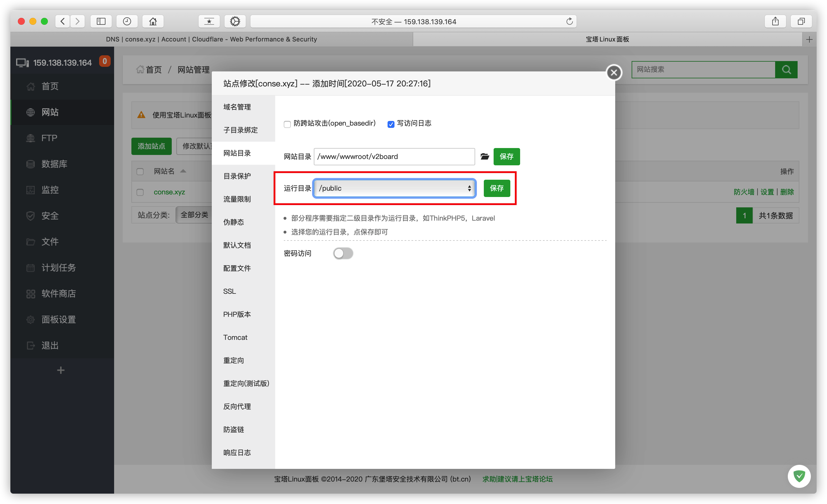Viewport: 827px width, 504px height.
Task: Browse folders for website directory
Action: tap(484, 156)
